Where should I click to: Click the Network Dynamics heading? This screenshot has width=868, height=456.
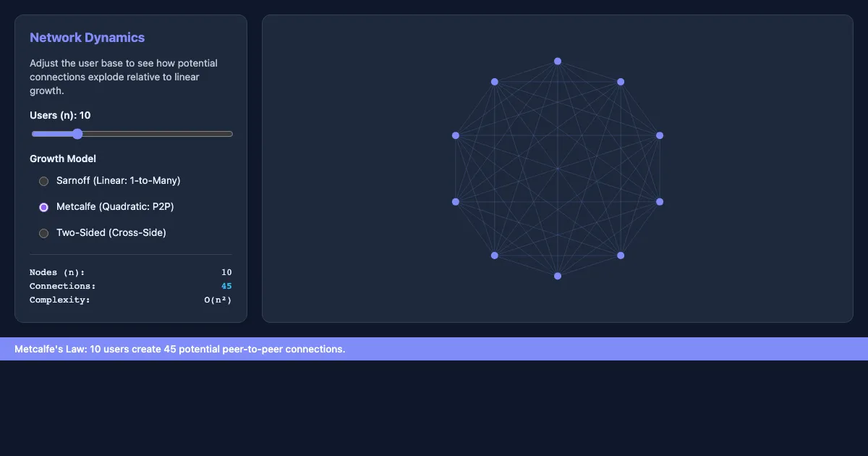(88, 38)
